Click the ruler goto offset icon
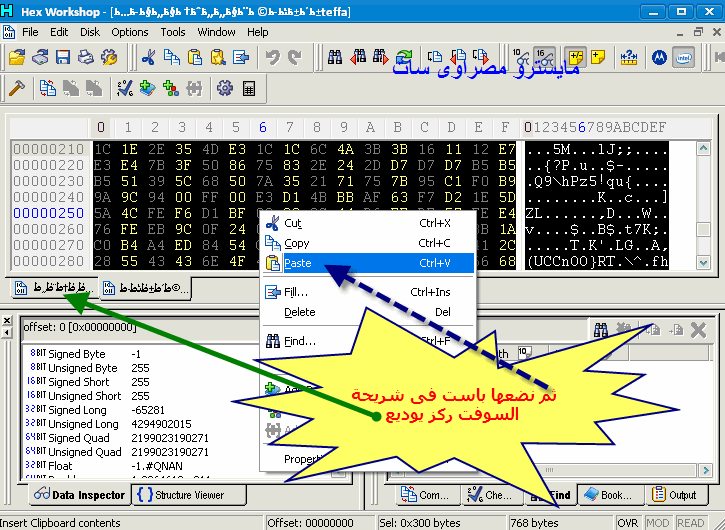The width and height of the screenshot is (725, 530). tap(629, 57)
